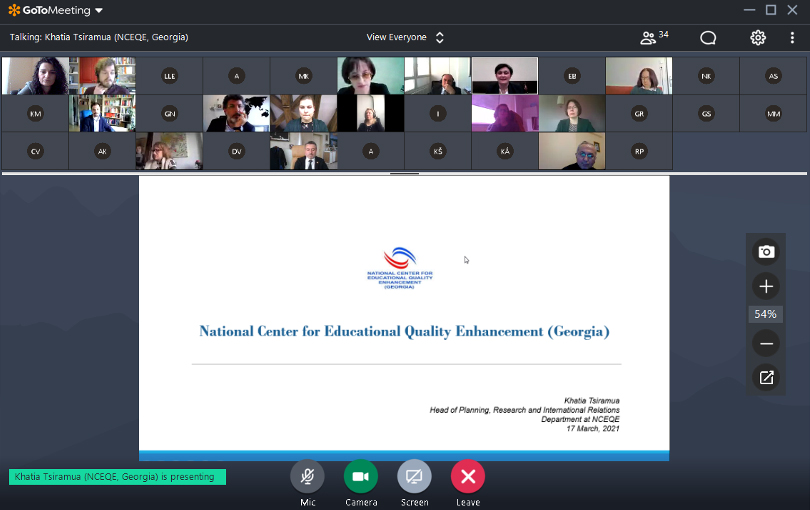810x510 pixels.
Task: Select participant tile CV
Action: click(x=35, y=151)
